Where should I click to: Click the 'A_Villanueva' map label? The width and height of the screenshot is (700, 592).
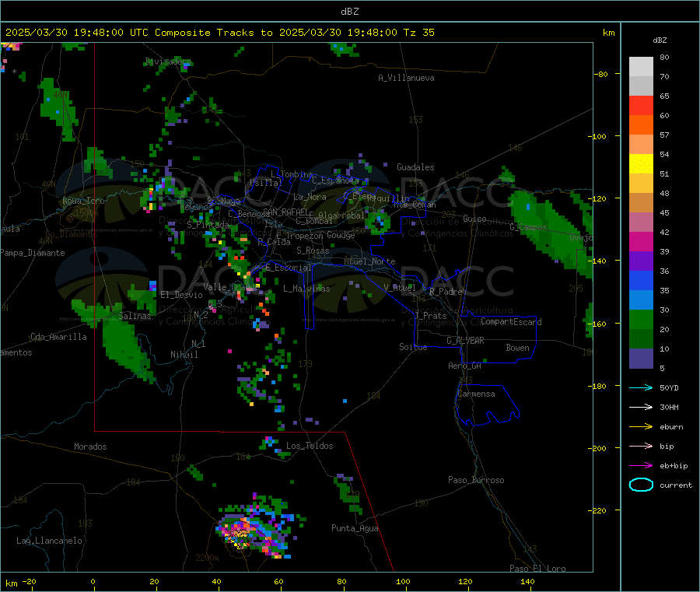(x=406, y=78)
